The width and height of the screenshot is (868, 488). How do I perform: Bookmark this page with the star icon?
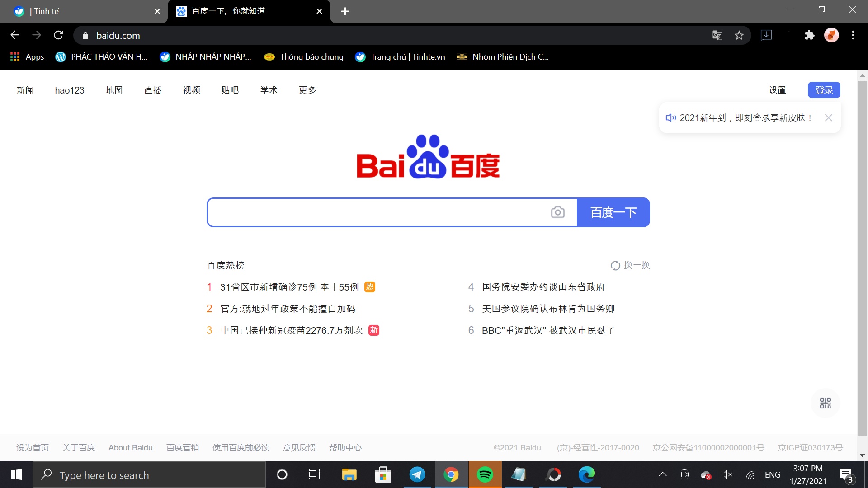[739, 35]
